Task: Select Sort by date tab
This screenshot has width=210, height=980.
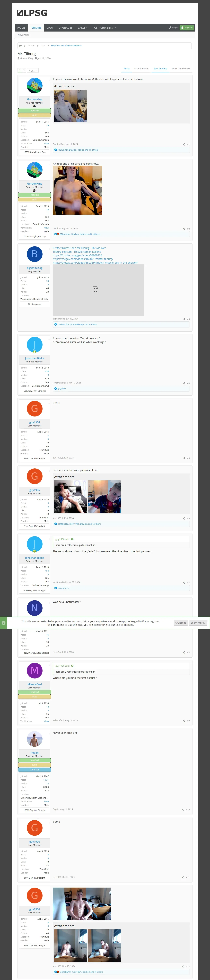Action: 160,69
